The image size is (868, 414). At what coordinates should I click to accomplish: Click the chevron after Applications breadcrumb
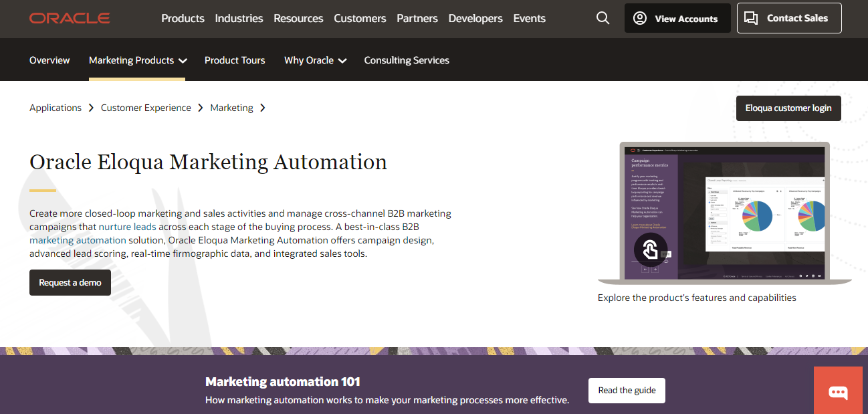(91, 108)
